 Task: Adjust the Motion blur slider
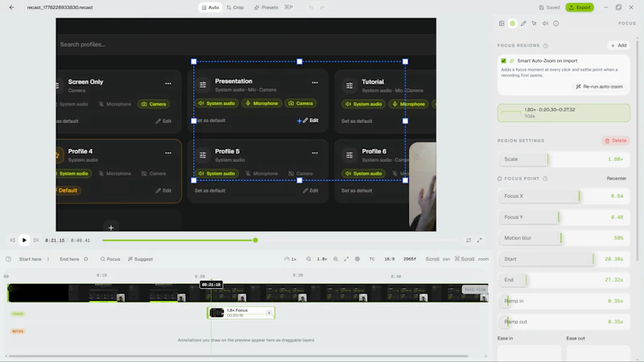click(563, 238)
